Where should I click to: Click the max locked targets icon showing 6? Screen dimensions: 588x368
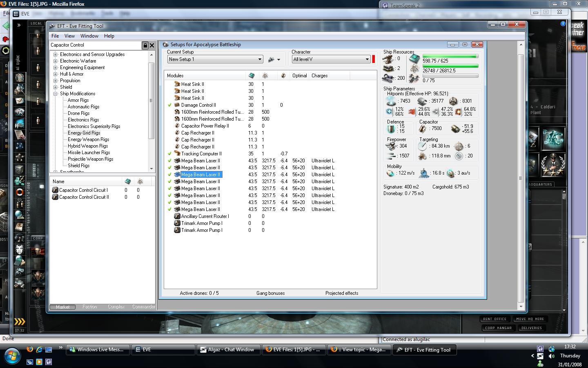click(459, 146)
